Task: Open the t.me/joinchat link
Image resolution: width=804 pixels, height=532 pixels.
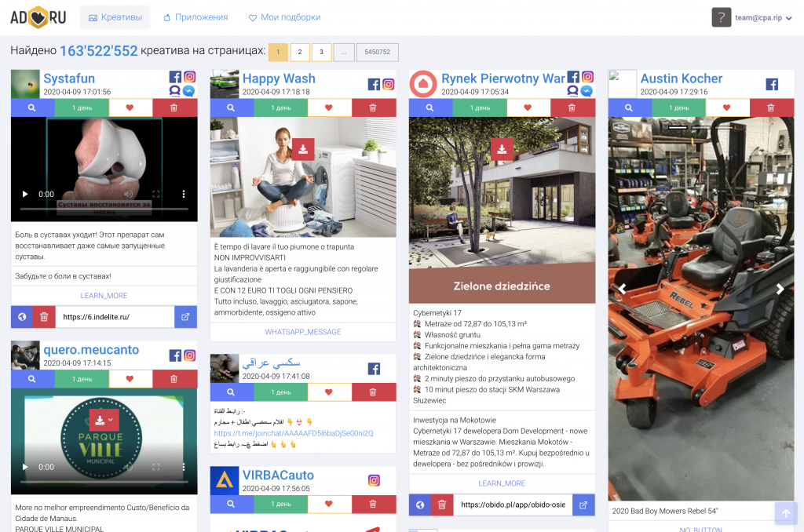Action: (294, 433)
